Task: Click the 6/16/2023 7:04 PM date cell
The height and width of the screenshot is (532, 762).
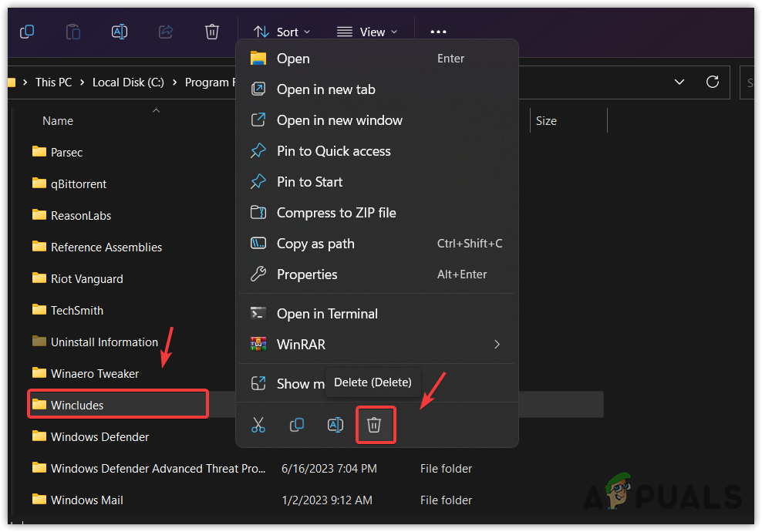Action: click(329, 469)
